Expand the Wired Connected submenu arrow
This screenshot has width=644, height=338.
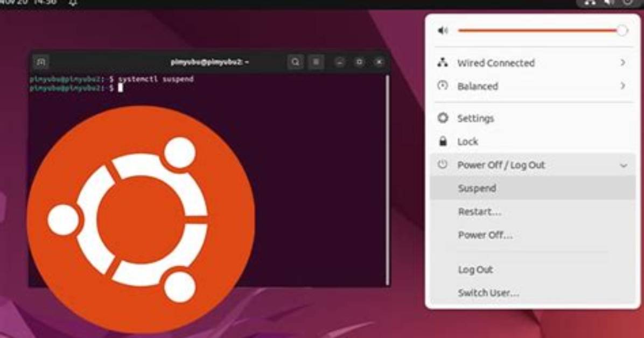click(x=623, y=62)
